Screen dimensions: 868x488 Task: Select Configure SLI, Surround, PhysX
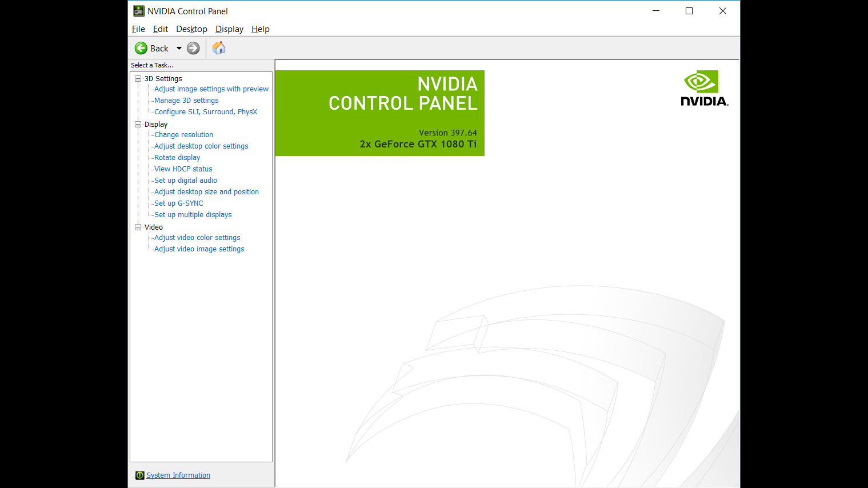(x=206, y=112)
